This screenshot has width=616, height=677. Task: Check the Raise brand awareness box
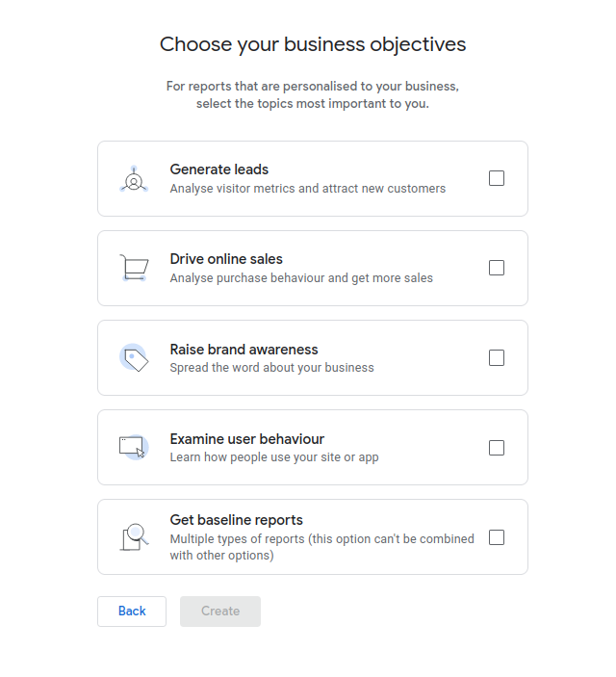point(497,357)
